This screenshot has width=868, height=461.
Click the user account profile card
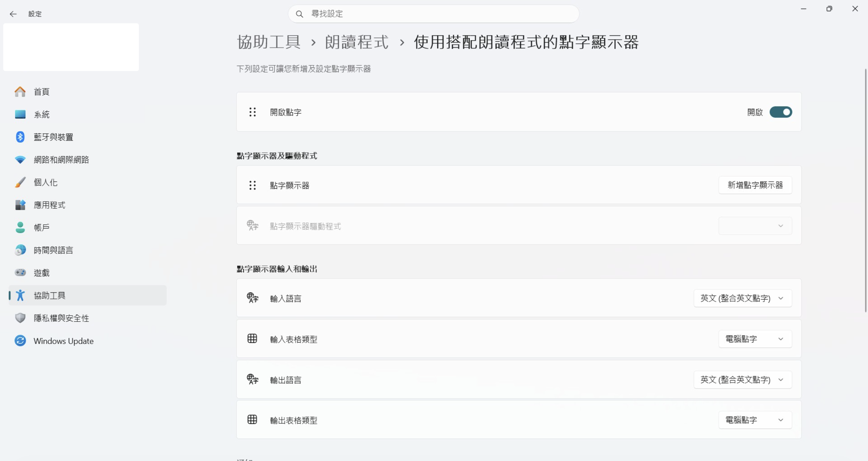(x=71, y=47)
